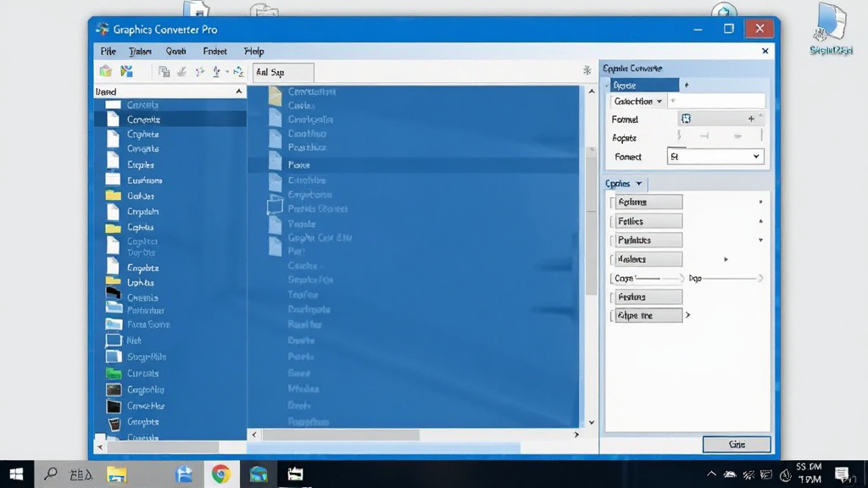Image resolution: width=868 pixels, height=488 pixels.
Task: Click the yellow folder icon beside Conndection
Action: [x=275, y=95]
